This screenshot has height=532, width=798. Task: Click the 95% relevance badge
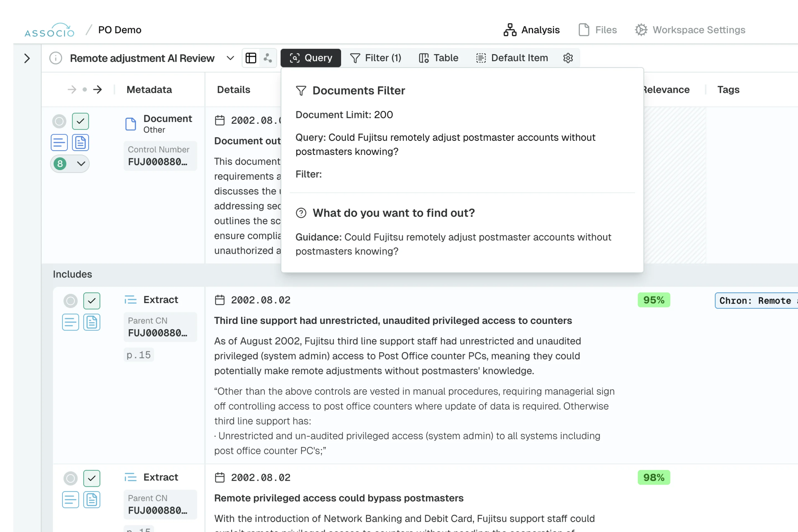[x=653, y=300]
